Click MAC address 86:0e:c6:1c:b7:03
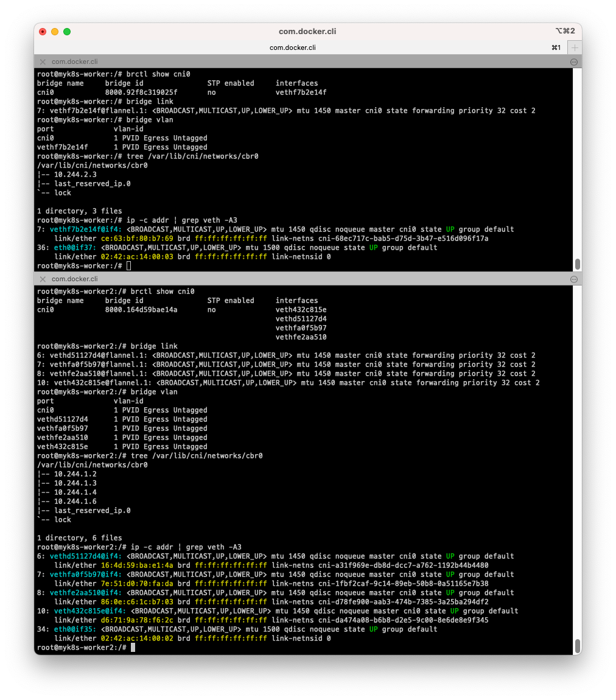The width and height of the screenshot is (616, 700). [137, 602]
